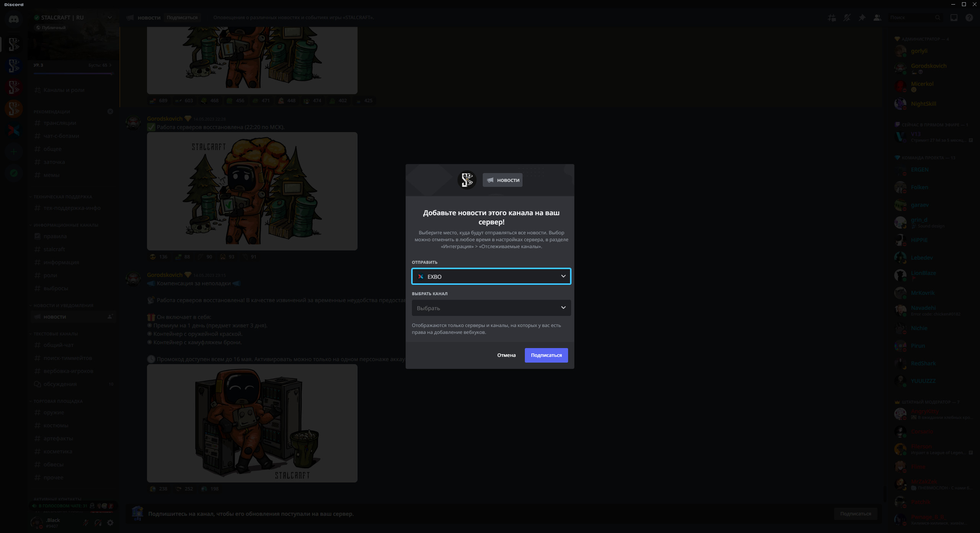This screenshot has width=980, height=533.
Task: Click Discord home logo icon
Action: 14,19
